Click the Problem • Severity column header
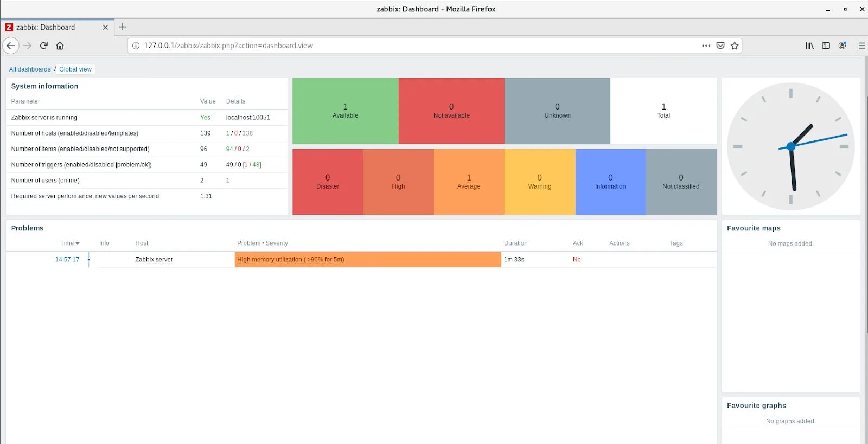The width and height of the screenshot is (868, 444). [x=263, y=243]
